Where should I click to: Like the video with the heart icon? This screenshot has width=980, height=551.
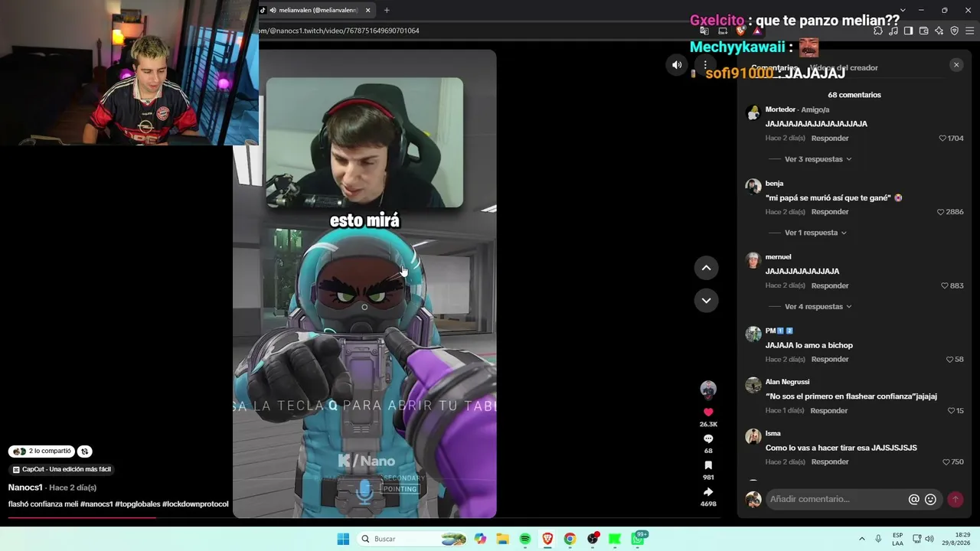tap(708, 412)
